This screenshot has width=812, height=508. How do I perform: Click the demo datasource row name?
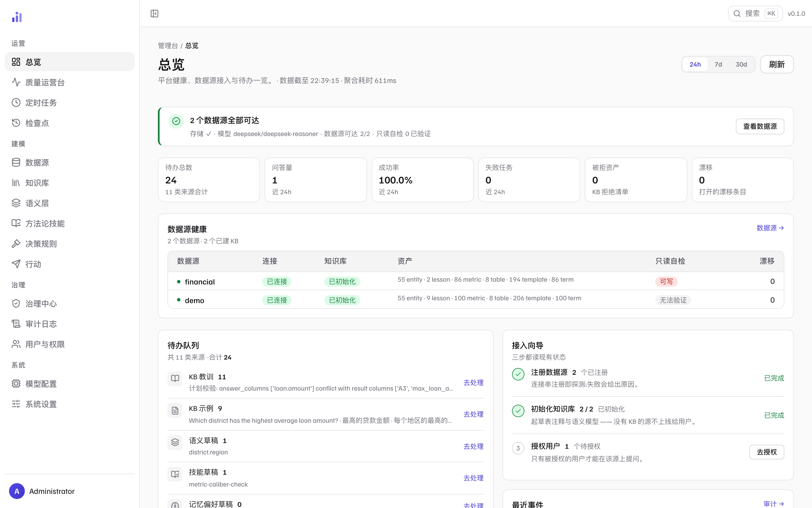pos(195,300)
